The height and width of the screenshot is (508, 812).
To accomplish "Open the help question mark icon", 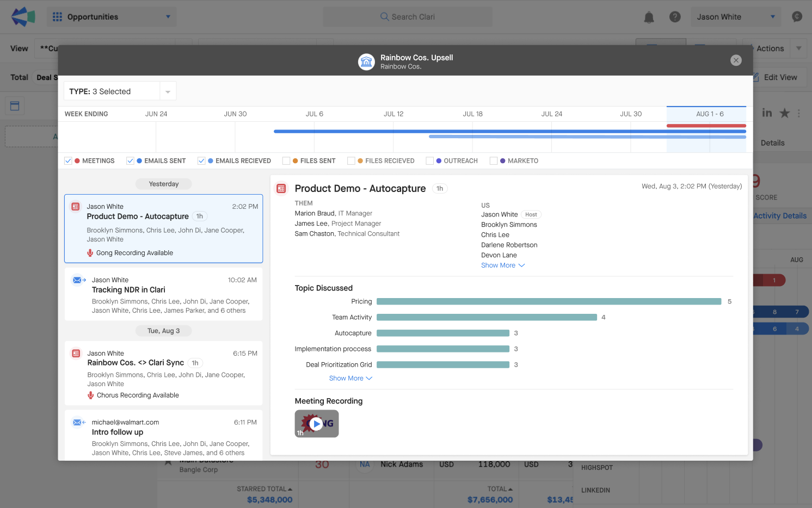I will click(675, 17).
